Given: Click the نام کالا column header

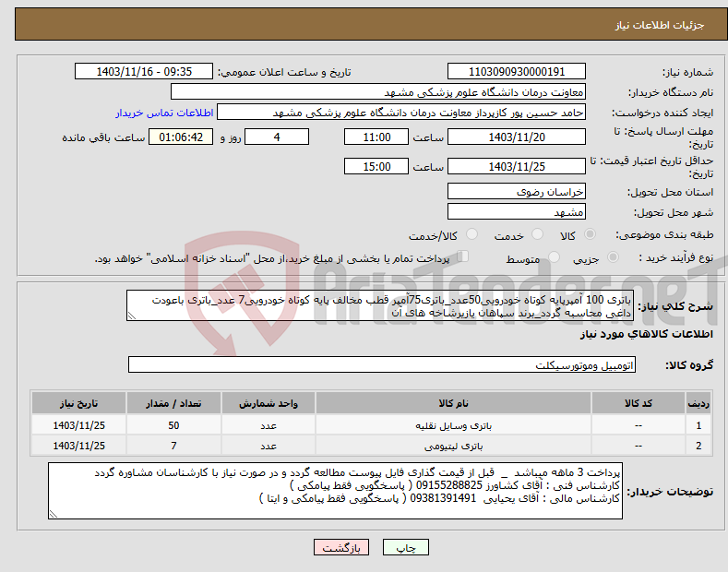Looking at the screenshot, I should pos(453,403).
